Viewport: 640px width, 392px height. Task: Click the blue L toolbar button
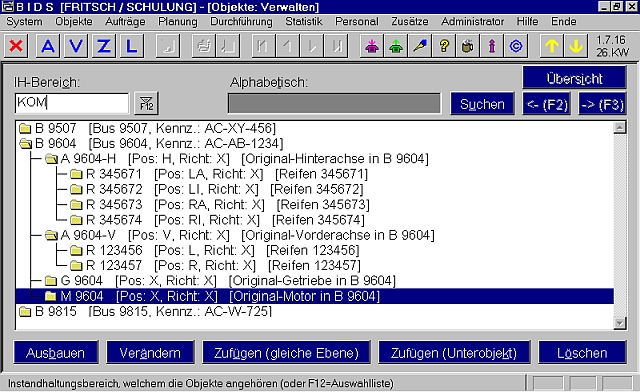[131, 46]
